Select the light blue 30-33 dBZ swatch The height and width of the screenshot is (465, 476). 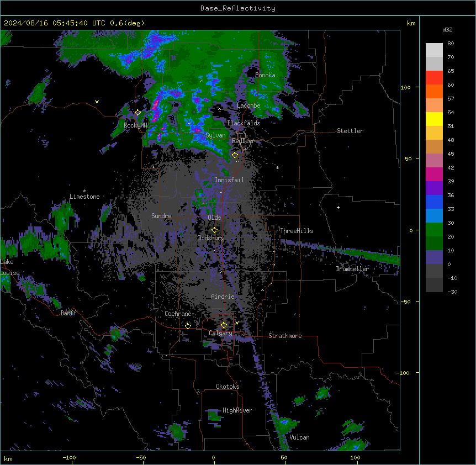point(434,216)
